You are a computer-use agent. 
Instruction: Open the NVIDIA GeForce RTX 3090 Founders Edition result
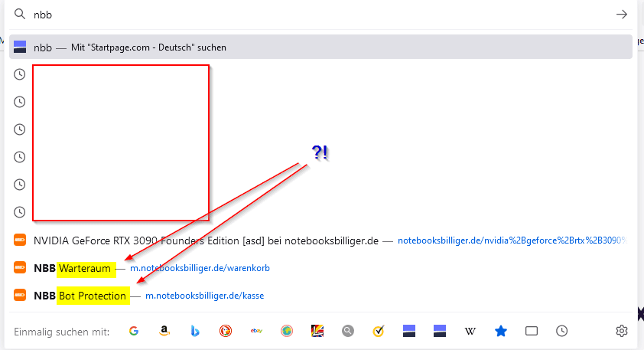click(206, 240)
